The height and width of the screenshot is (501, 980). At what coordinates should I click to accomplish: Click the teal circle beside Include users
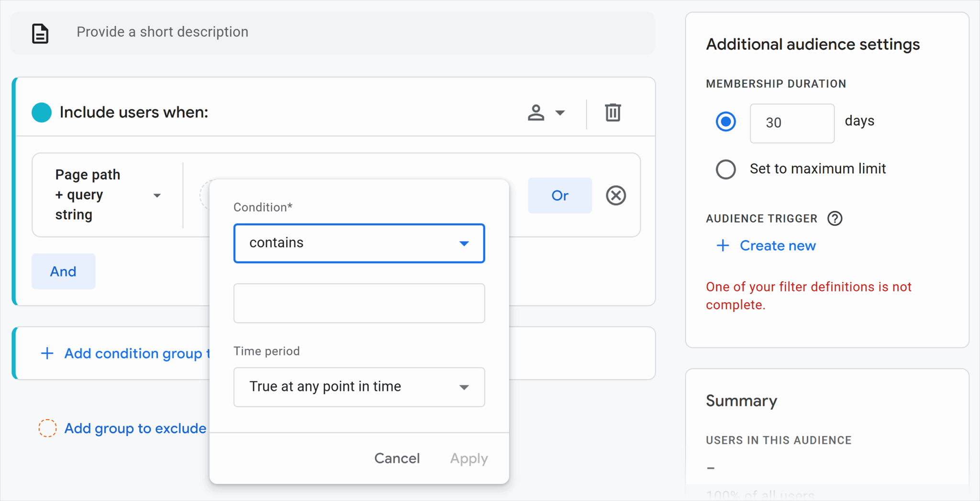click(x=42, y=112)
